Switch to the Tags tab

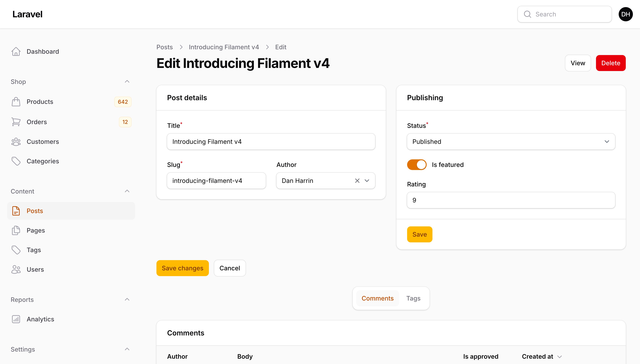click(413, 298)
